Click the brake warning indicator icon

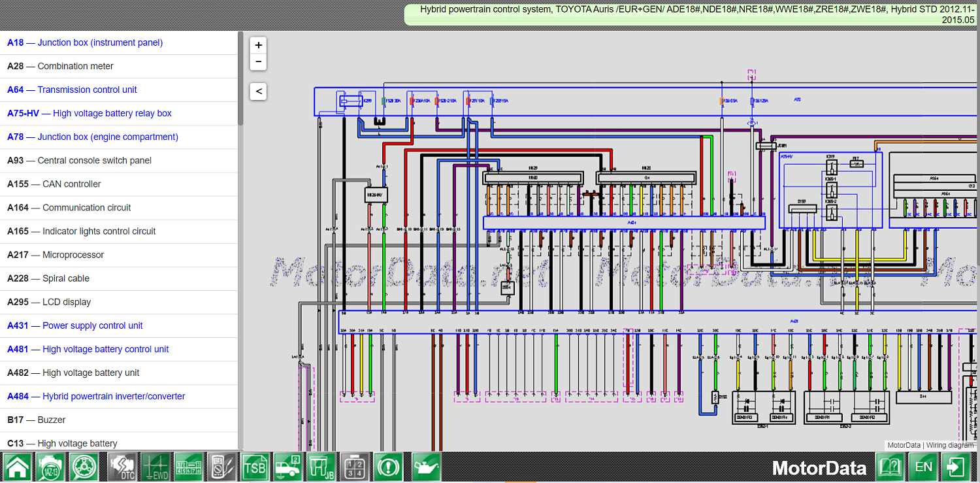[x=387, y=467]
